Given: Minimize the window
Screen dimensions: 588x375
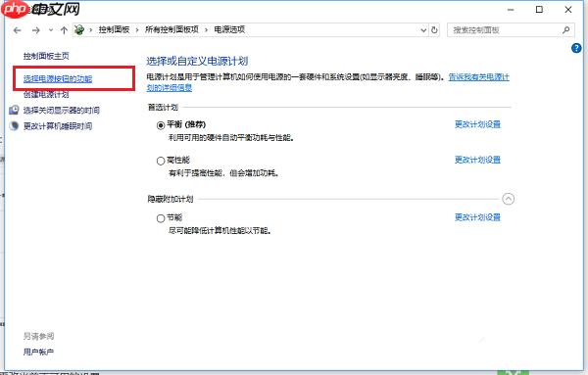Looking at the screenshot, I should pos(511,10).
